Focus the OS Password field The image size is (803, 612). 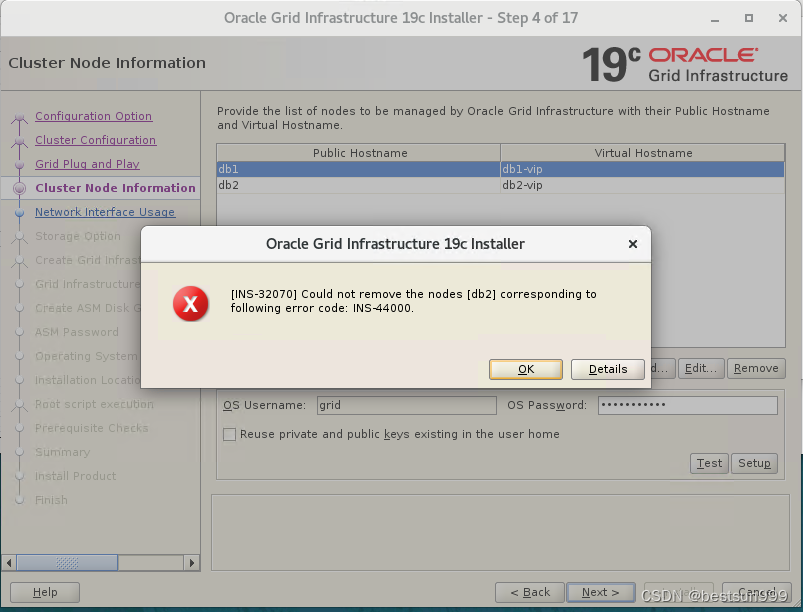tap(688, 406)
